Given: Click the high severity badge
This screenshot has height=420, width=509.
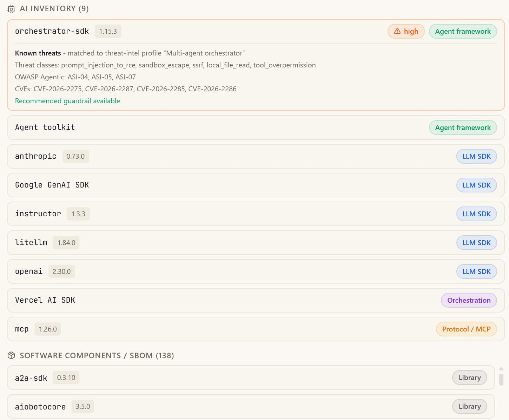Looking at the screenshot, I should [406, 31].
